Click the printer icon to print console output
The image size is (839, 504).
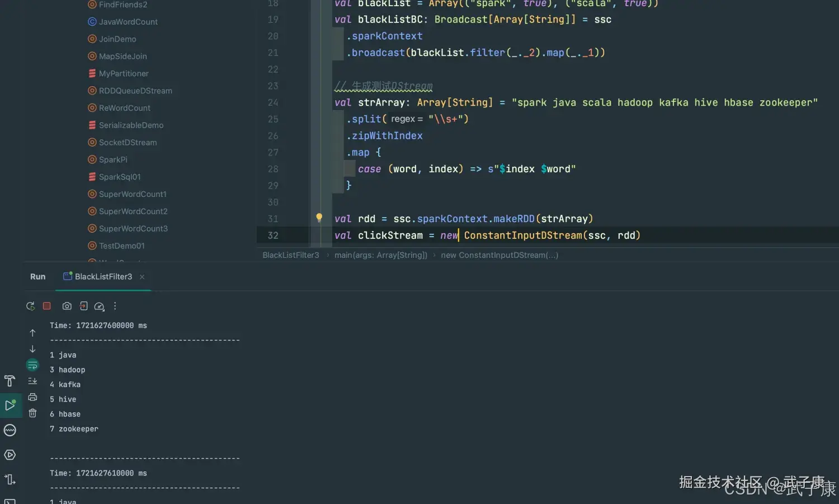coord(32,397)
